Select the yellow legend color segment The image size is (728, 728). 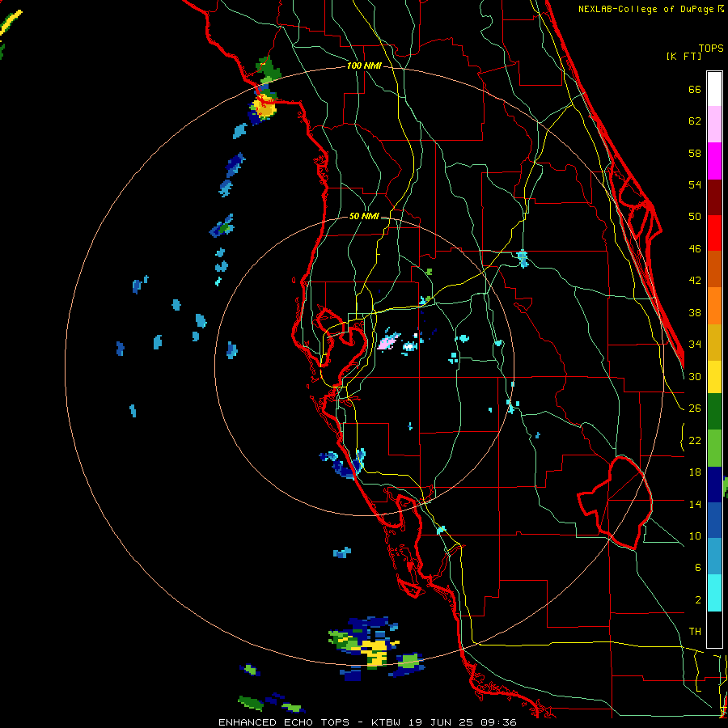714,377
